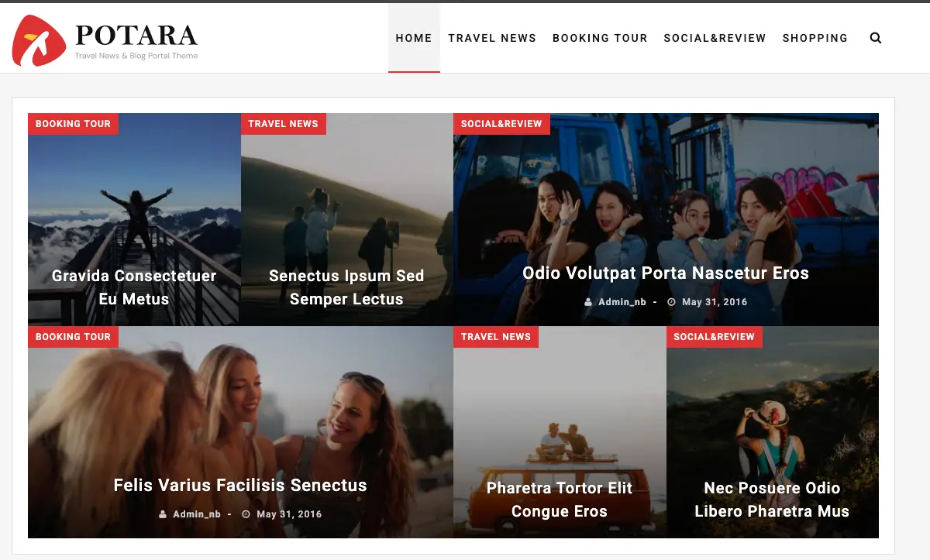Open article Senectus Ipsum Sed Semper Lectus

346,287
